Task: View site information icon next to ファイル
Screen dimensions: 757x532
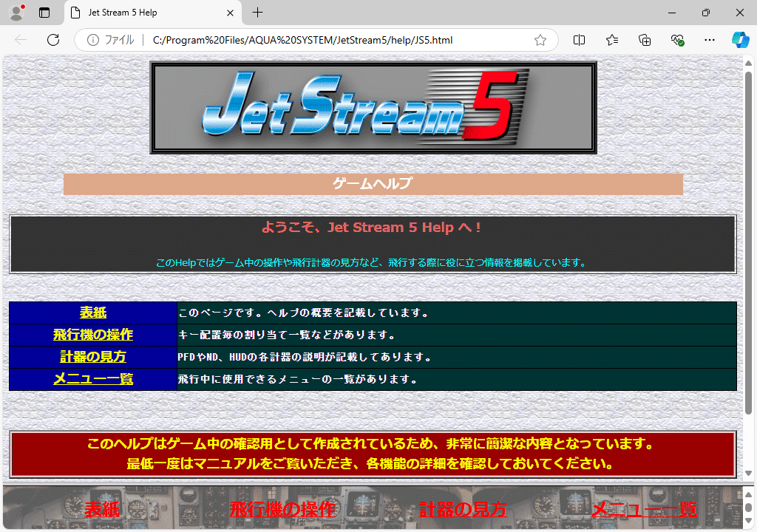Action: tap(92, 40)
